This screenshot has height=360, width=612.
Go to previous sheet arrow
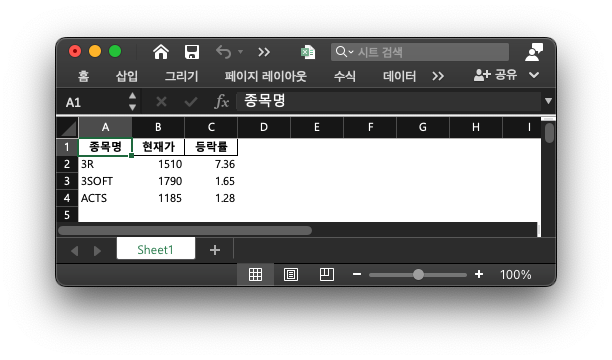[75, 251]
